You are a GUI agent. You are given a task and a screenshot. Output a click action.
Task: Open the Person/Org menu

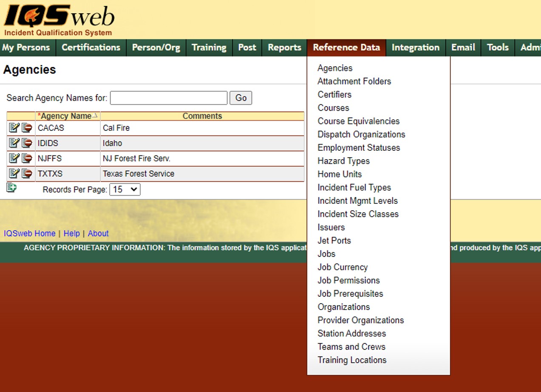156,48
